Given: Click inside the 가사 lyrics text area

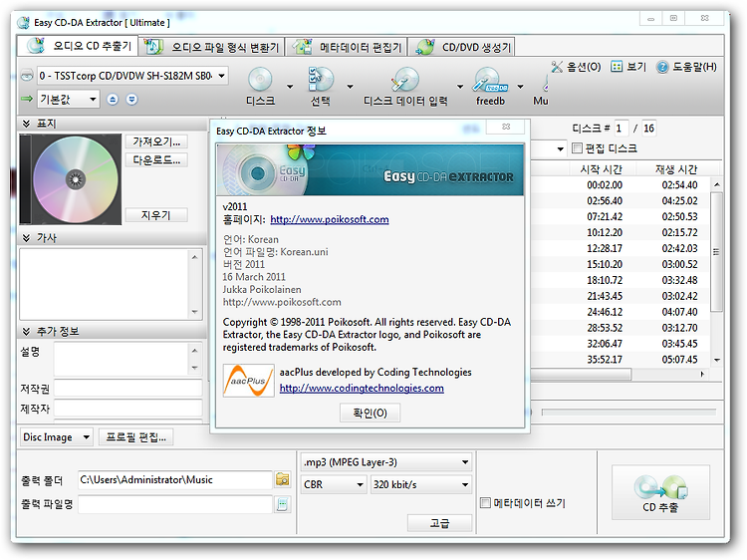Looking at the screenshot, I should (105, 284).
